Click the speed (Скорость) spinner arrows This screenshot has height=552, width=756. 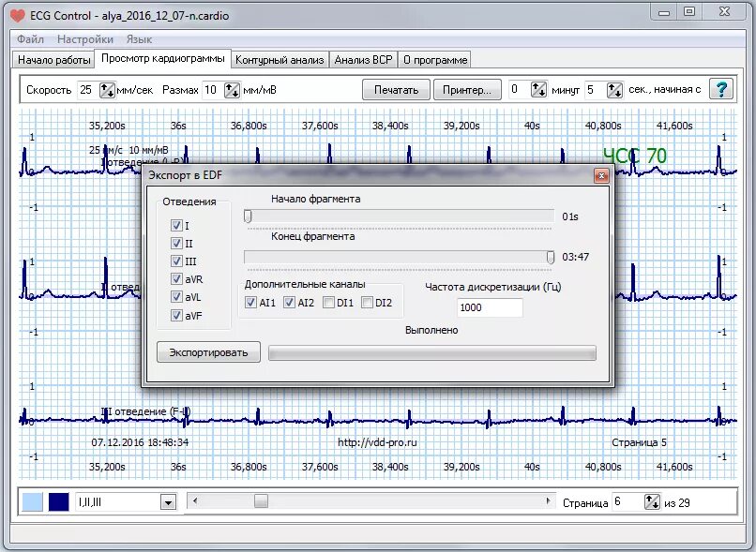[x=107, y=90]
